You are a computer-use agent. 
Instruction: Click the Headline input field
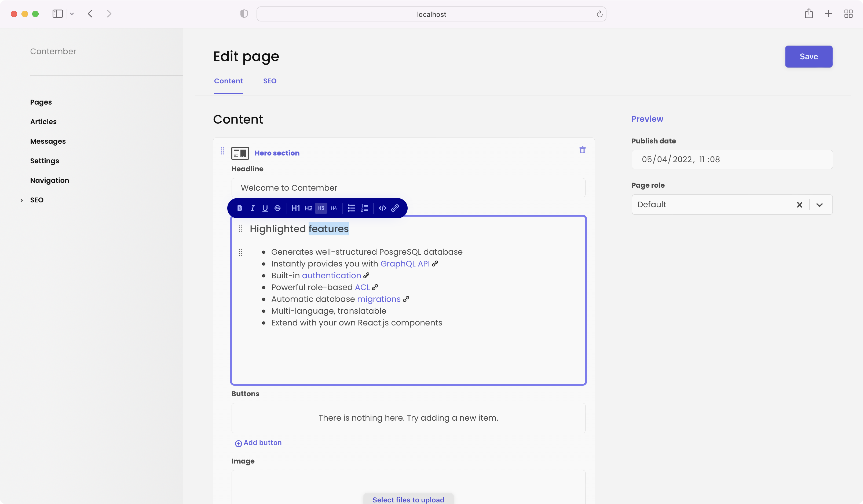point(408,187)
